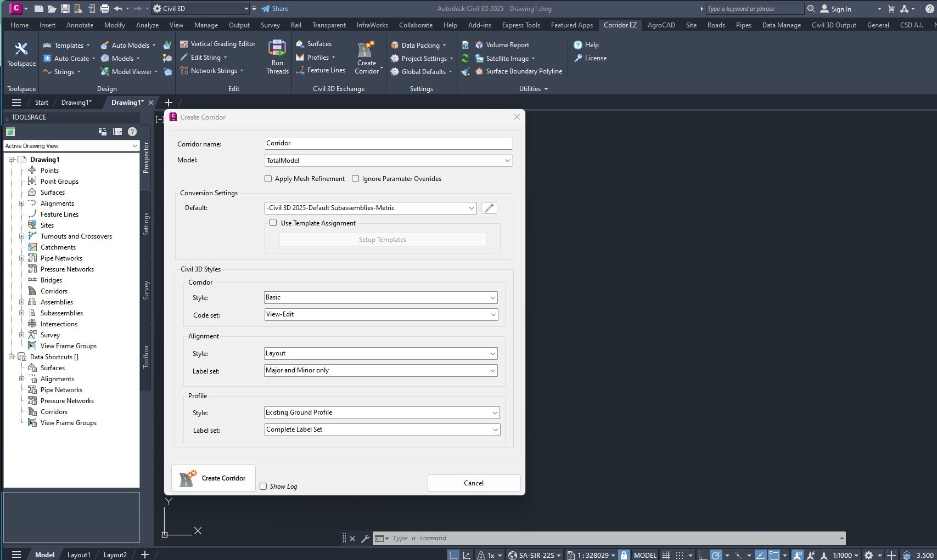Open ribbon Help
Screen dimensions: 937x560
coord(586,45)
